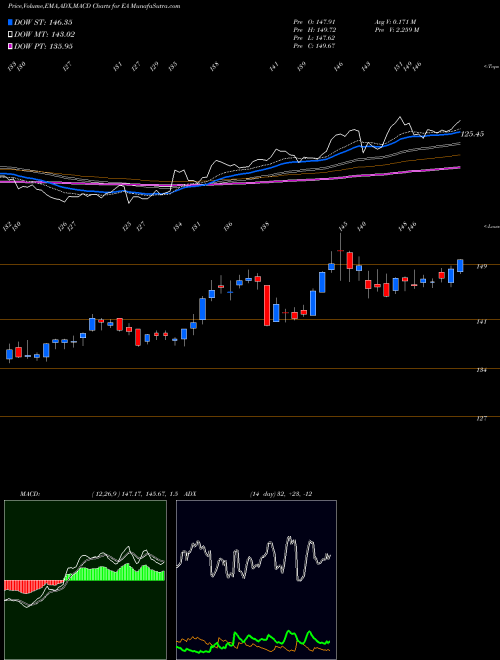Click inside the green MACD histogram panel
Screen dimensions: 500x660
click(x=85, y=580)
